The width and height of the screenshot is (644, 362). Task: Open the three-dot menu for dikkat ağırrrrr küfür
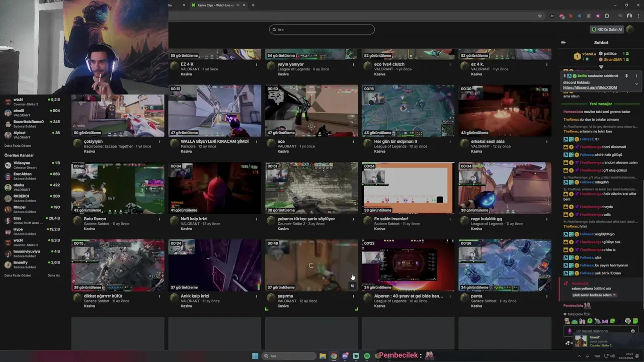click(x=160, y=297)
